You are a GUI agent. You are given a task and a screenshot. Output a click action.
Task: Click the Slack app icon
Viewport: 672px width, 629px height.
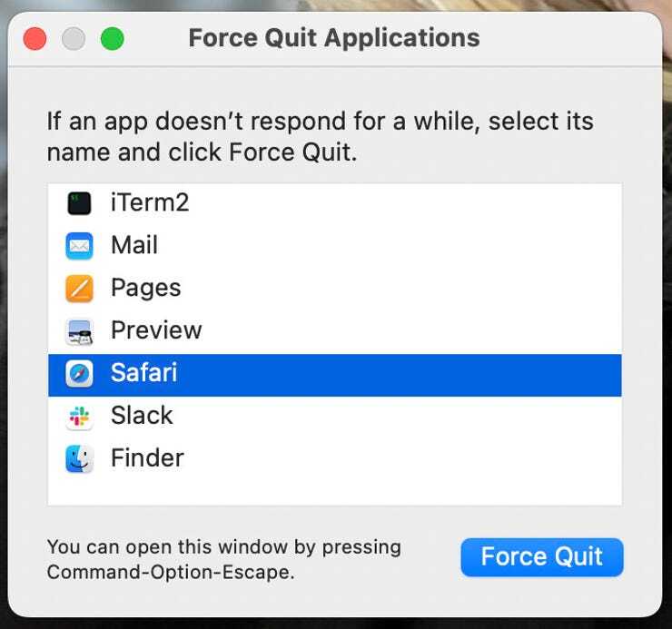[x=79, y=416]
